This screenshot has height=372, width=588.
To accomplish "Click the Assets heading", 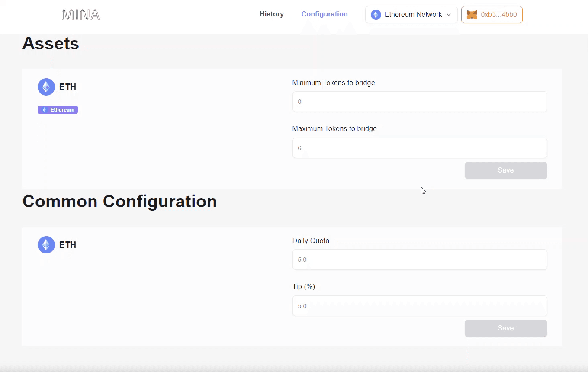I will [x=51, y=43].
